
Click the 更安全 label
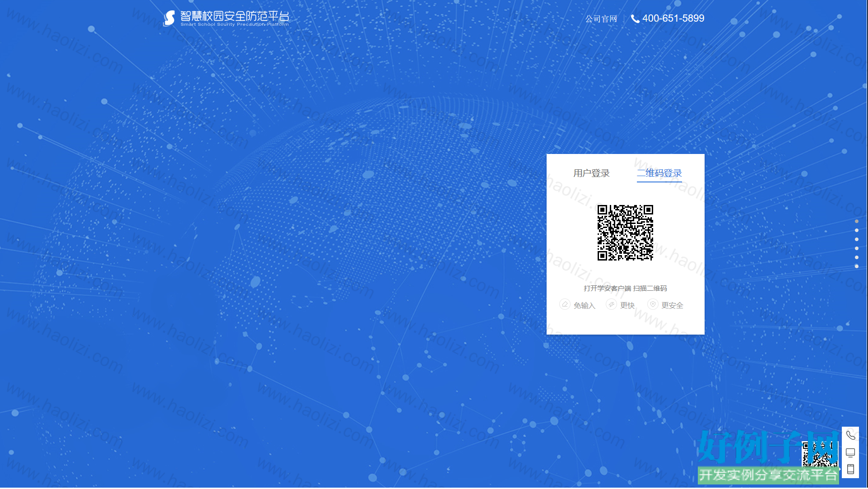[673, 306]
